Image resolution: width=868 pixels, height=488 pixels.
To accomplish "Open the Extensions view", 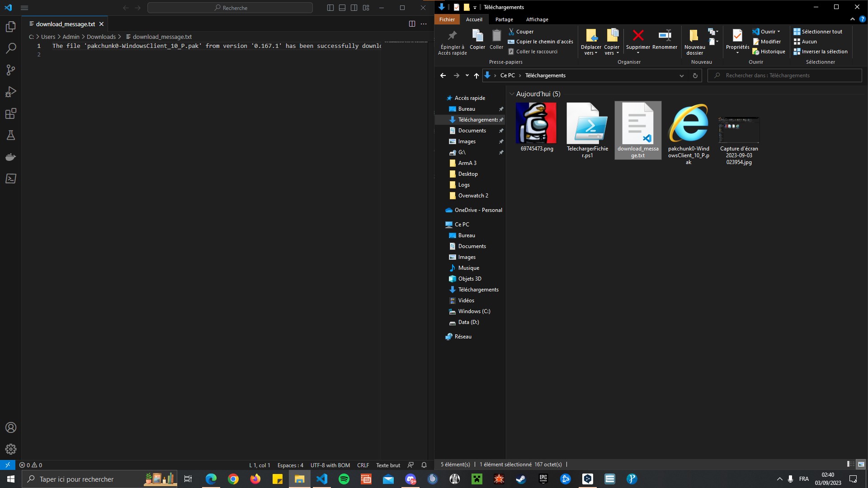I will [x=11, y=113].
